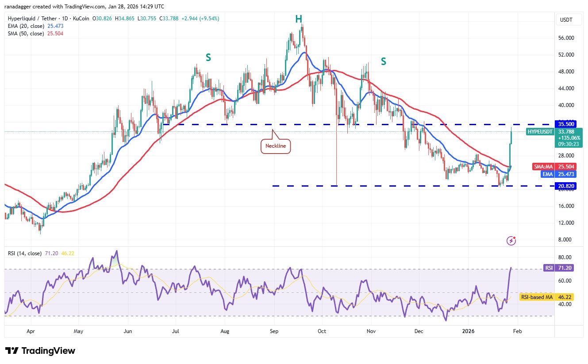Screen dimensions: 588x364
Task: Click the 35.500 neckline price label
Action: [567, 124]
